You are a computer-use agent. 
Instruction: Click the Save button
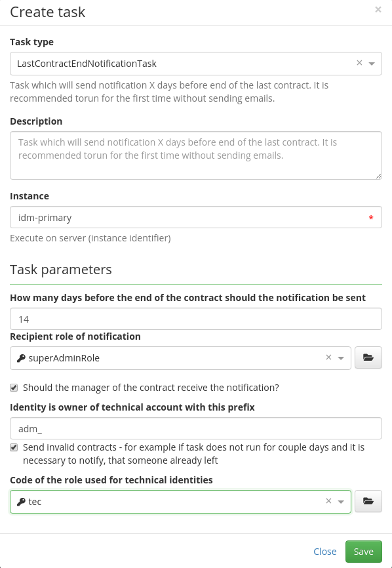coord(363,552)
